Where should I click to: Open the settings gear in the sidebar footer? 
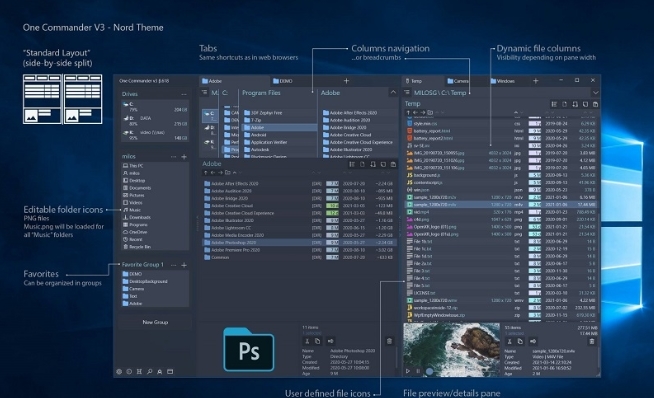click(x=119, y=371)
